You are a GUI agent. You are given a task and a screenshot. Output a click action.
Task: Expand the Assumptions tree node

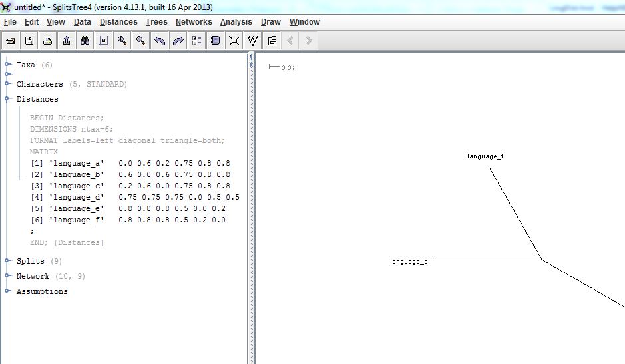pos(7,291)
